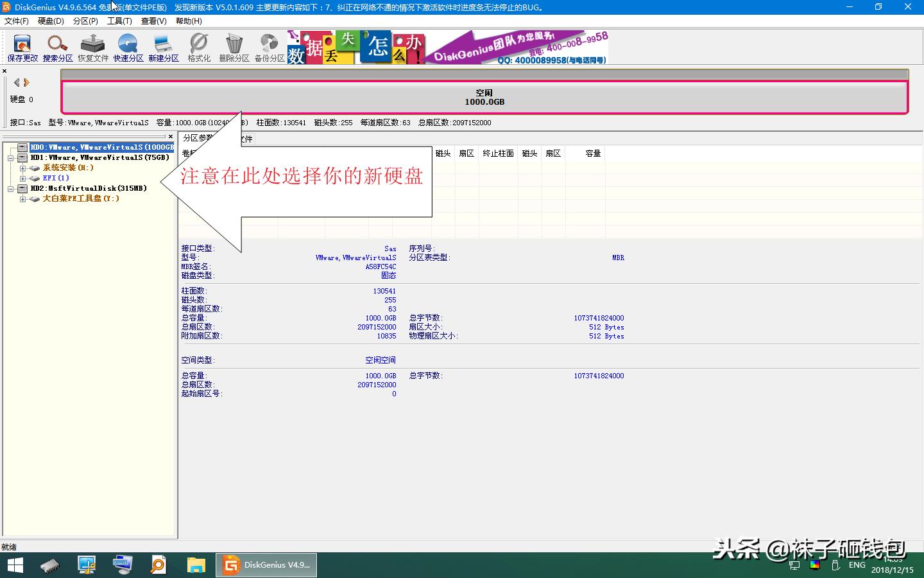Collapse the HD2:MsftVirtualDisk tree node
Image resolution: width=924 pixels, height=578 pixels.
(11, 188)
